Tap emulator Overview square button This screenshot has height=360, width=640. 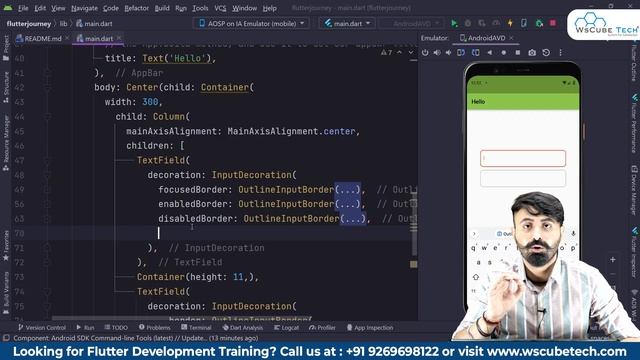pos(518,53)
